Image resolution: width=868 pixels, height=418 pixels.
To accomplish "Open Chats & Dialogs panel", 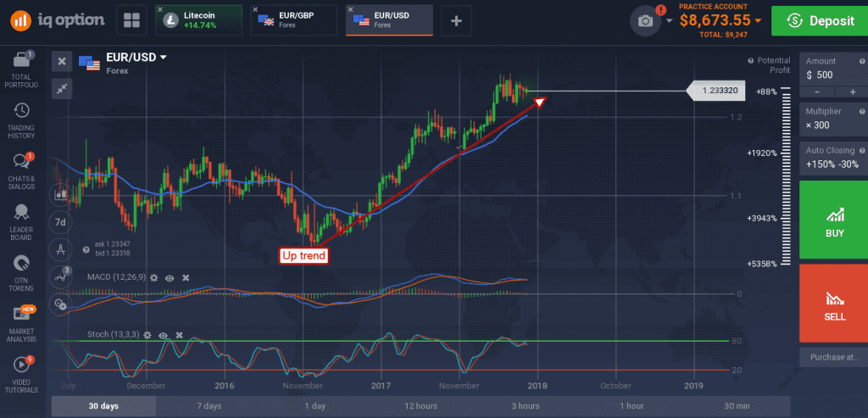I will click(21, 171).
